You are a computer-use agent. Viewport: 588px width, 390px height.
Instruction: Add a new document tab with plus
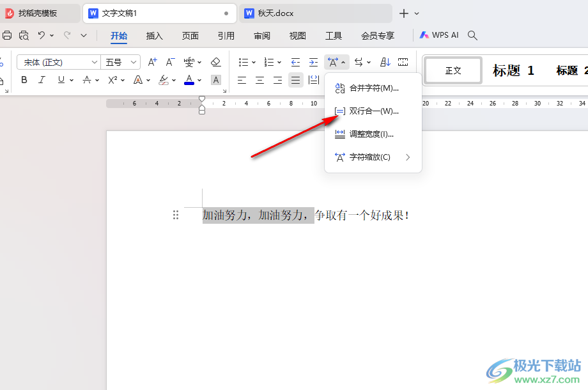[x=404, y=13]
